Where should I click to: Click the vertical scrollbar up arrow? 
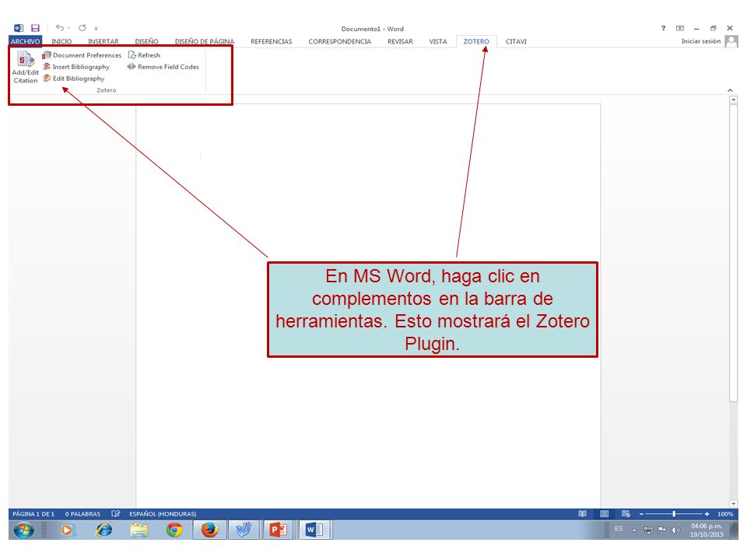click(x=733, y=100)
